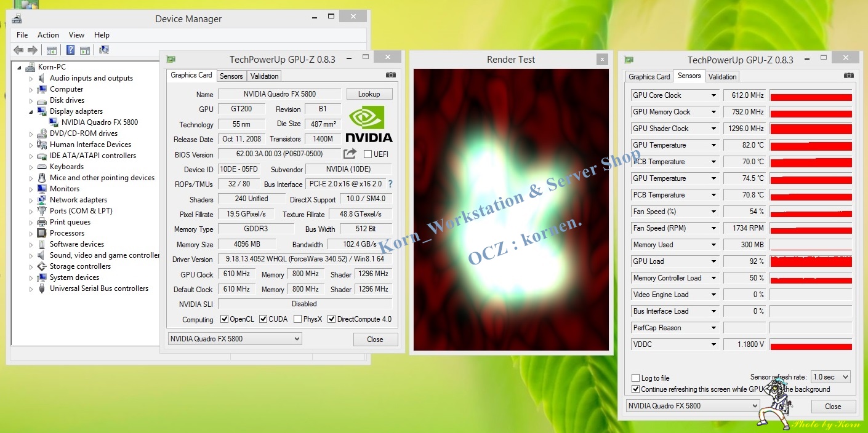Click the screenshot camera icon in the Sensors GPU-Z window

(849, 76)
